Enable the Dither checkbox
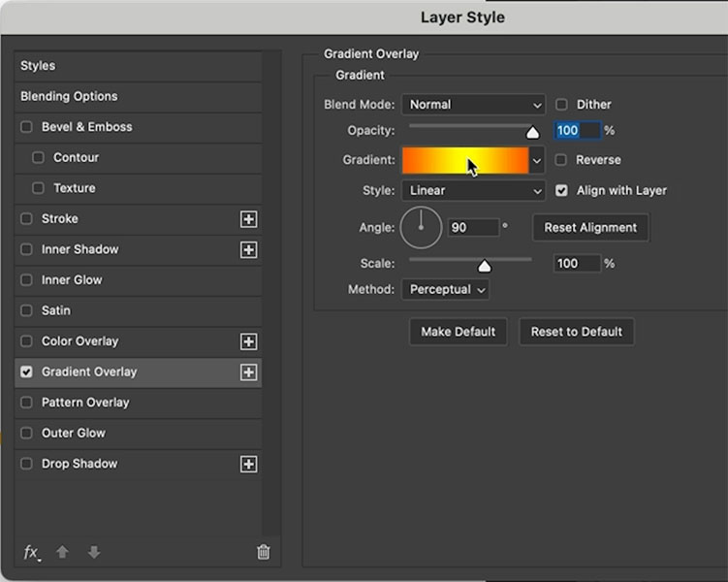 coord(561,105)
